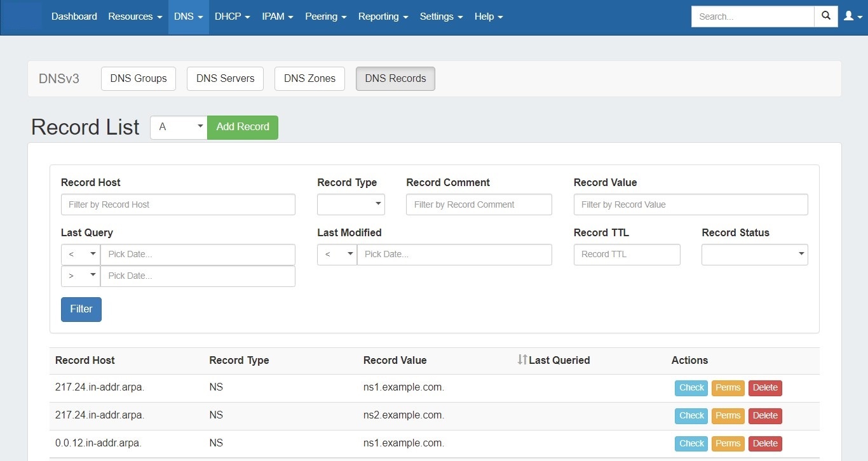
Task: Expand the Record Type filter dropdown
Action: [x=351, y=204]
